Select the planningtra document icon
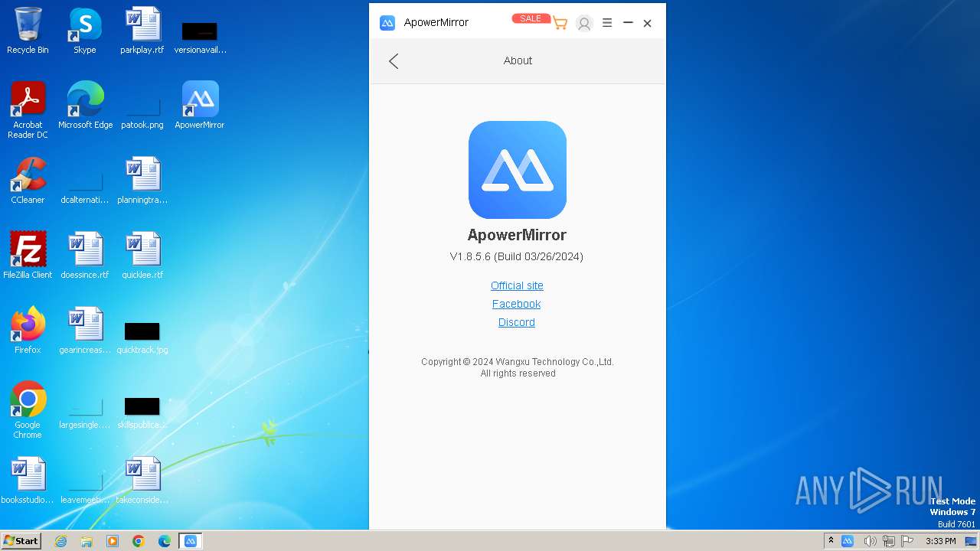The height and width of the screenshot is (551, 980). pos(142,181)
